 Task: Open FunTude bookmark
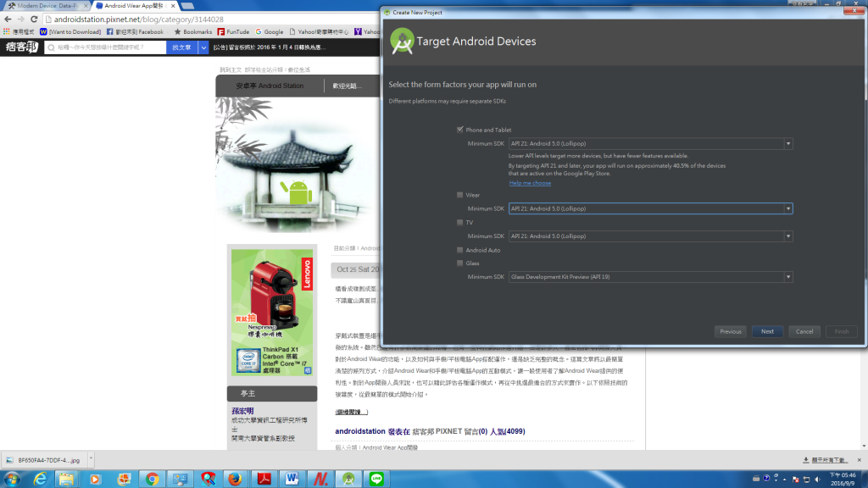point(233,32)
